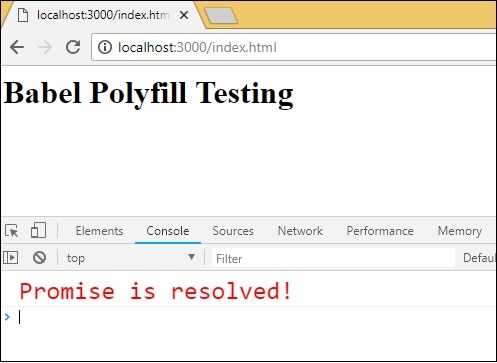Open the top execution context dropdown
Viewport: 497px width, 363px height.
pos(131,258)
